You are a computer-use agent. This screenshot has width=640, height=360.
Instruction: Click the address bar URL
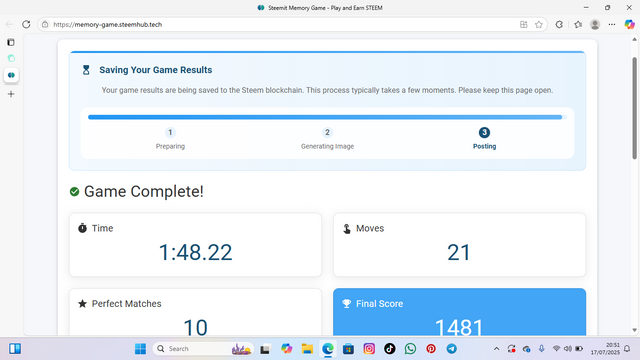pyautogui.click(x=108, y=24)
